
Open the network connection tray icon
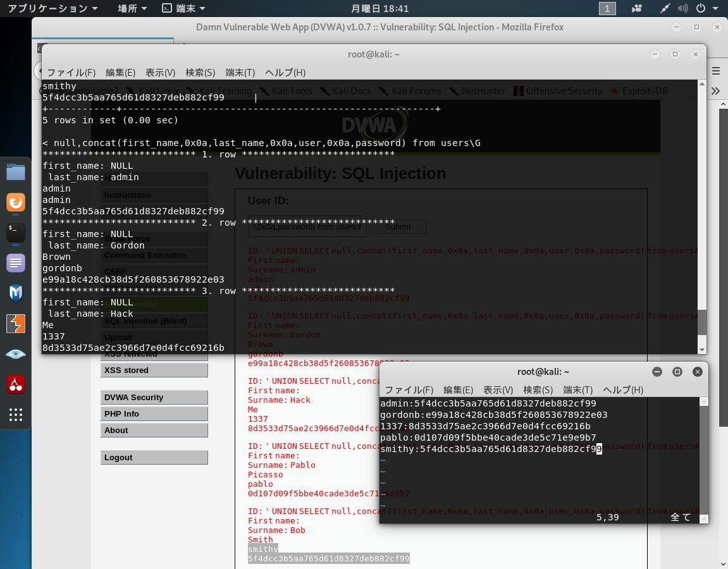click(x=665, y=8)
